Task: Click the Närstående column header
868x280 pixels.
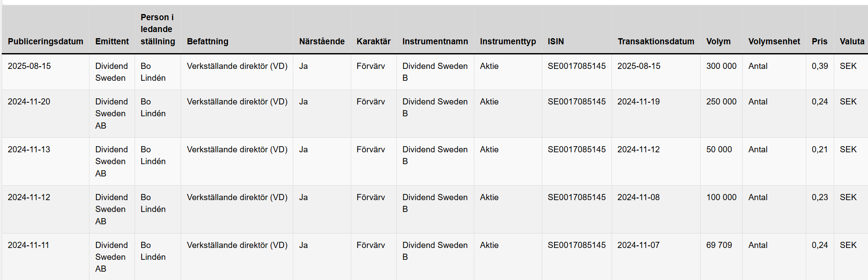Action: point(322,41)
